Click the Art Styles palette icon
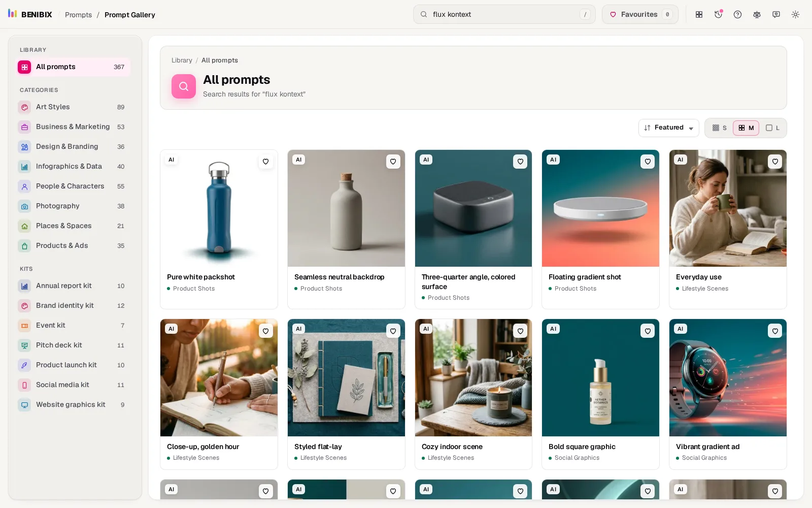 pyautogui.click(x=24, y=107)
